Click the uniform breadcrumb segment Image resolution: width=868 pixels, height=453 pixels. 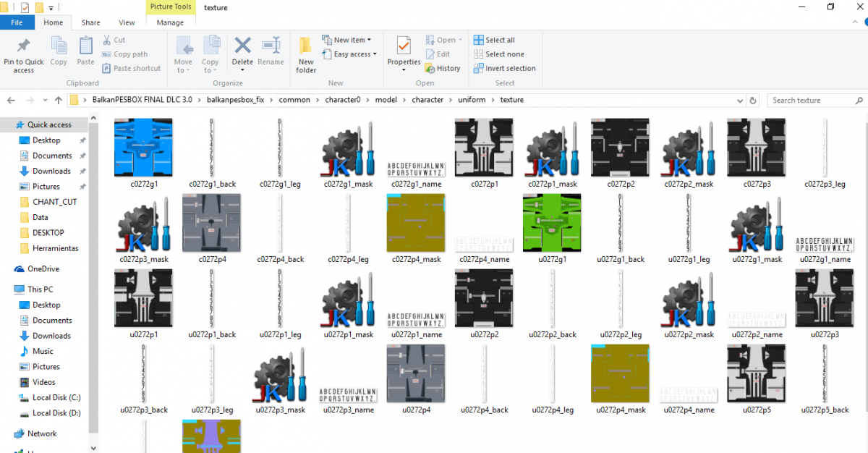[472, 100]
